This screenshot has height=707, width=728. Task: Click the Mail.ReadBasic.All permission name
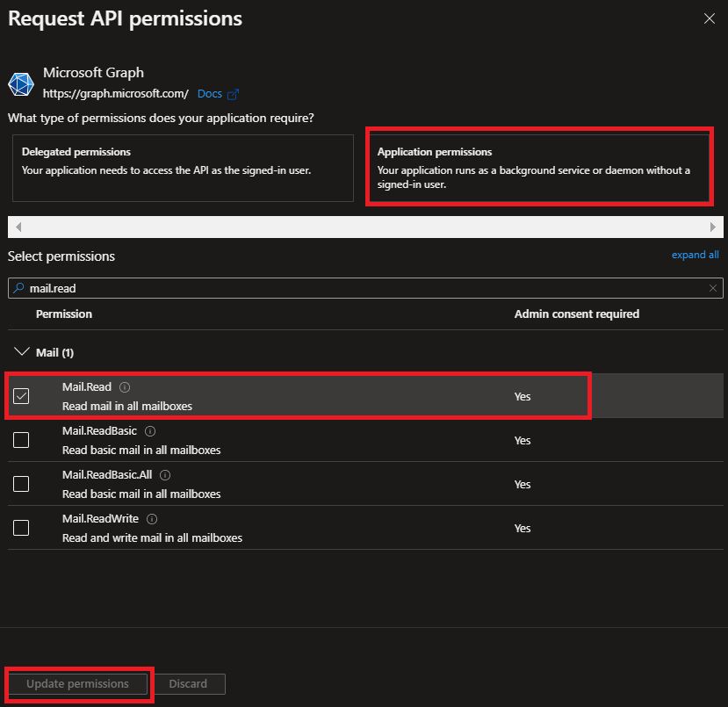107,475
